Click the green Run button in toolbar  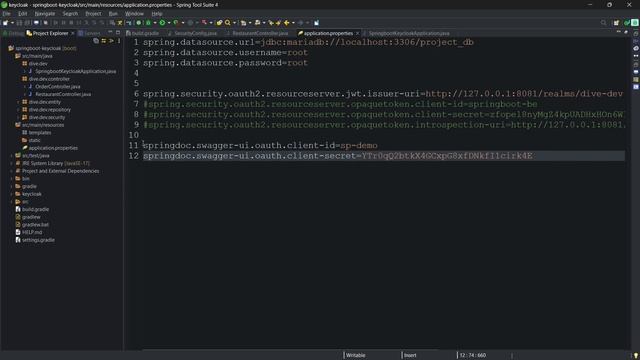[162, 23]
